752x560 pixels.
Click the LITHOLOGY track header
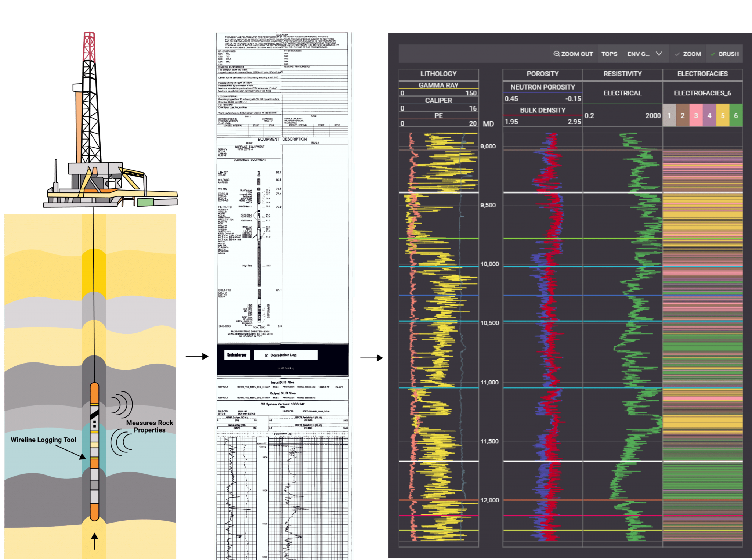click(x=438, y=73)
